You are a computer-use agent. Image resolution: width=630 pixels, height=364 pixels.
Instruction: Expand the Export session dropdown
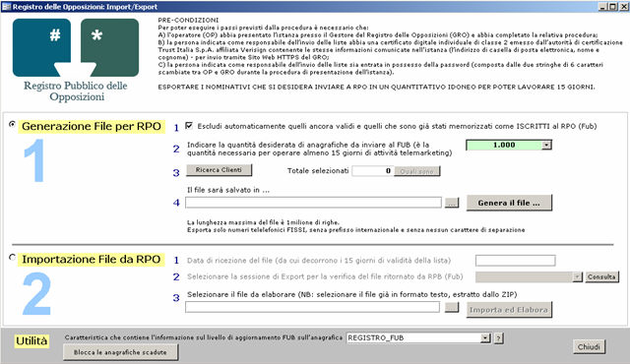coord(577,276)
